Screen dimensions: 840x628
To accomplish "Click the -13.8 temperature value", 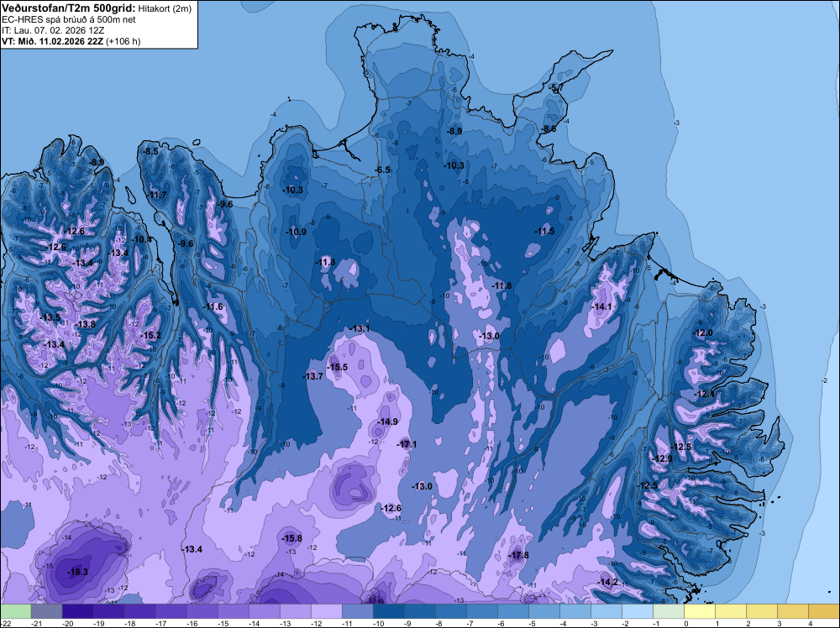I will click(85, 324).
